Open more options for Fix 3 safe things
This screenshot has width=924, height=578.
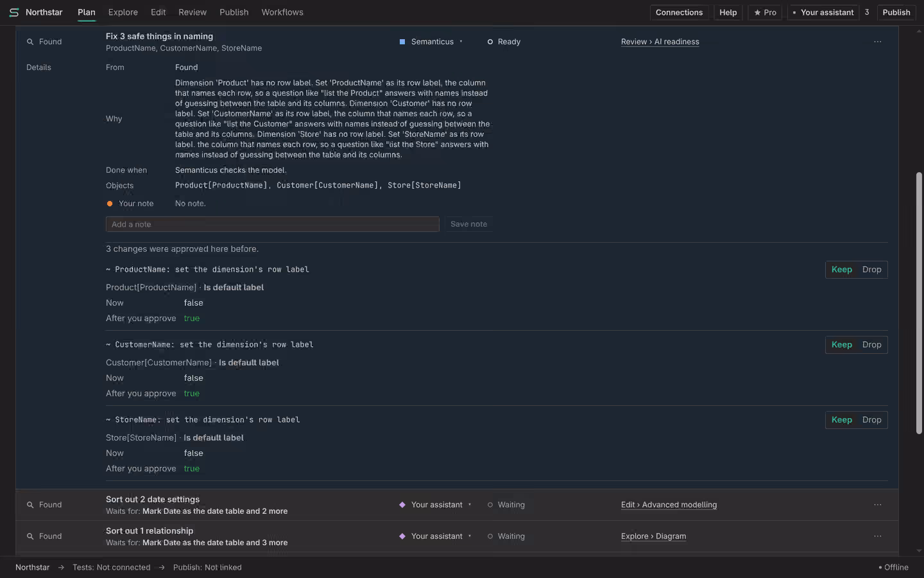point(877,42)
